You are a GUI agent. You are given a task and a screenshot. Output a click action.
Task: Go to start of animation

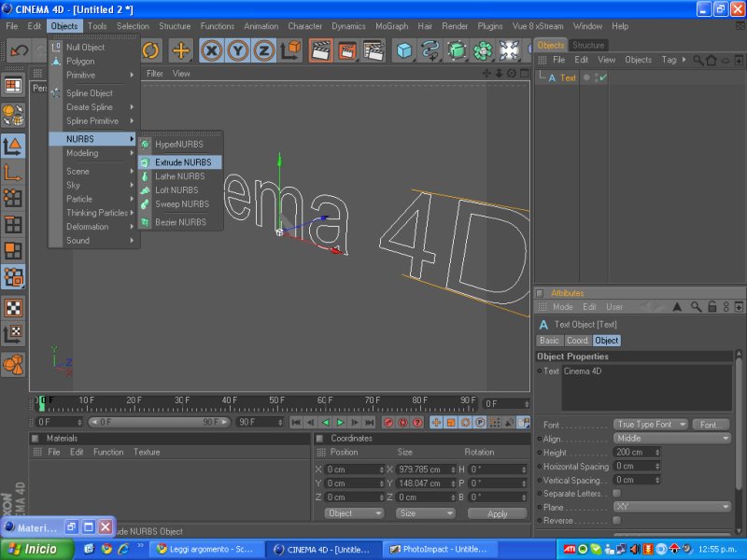[296, 423]
